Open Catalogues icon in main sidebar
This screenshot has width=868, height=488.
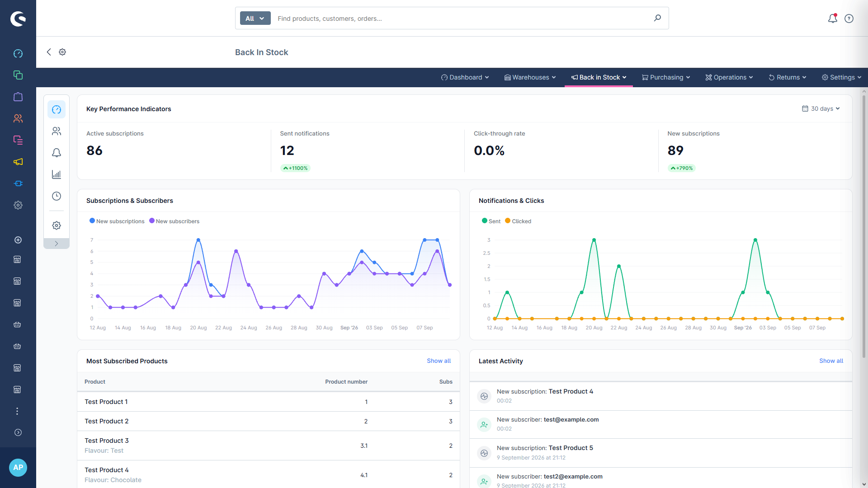(18, 75)
